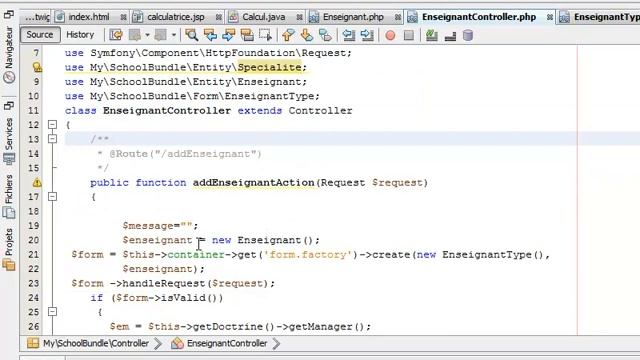Click addEnseignantAction in the function declaration
Screen dimensions: 640x360
[x=253, y=182]
